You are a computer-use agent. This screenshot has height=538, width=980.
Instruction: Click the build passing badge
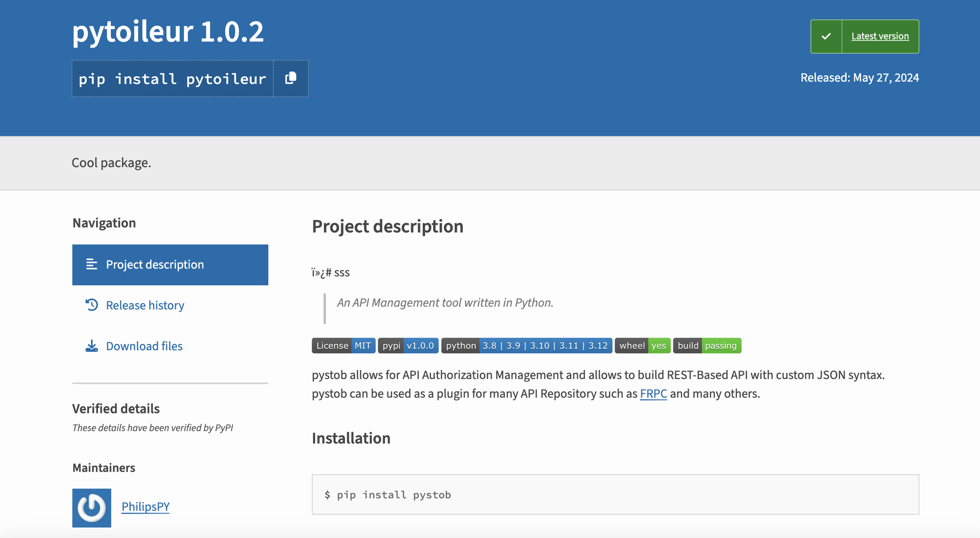[707, 346]
